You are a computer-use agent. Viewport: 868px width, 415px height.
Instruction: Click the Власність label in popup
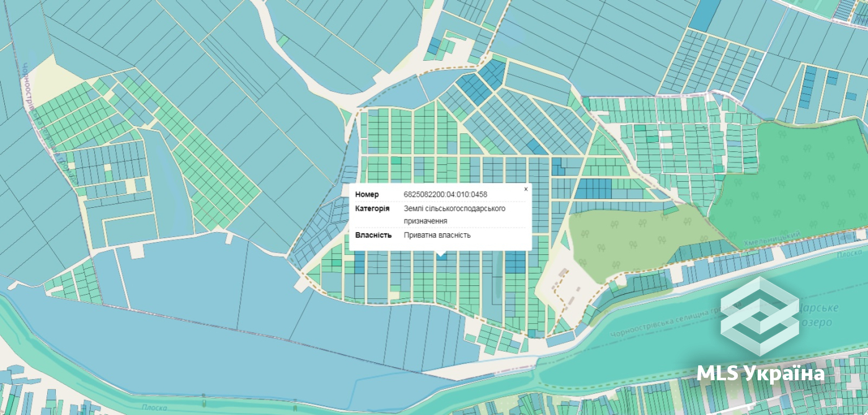tap(373, 235)
